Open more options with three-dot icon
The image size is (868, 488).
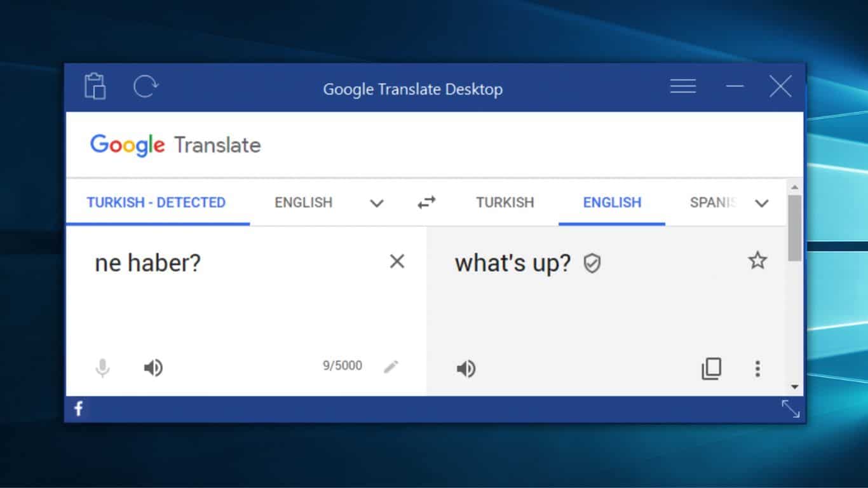pos(757,368)
